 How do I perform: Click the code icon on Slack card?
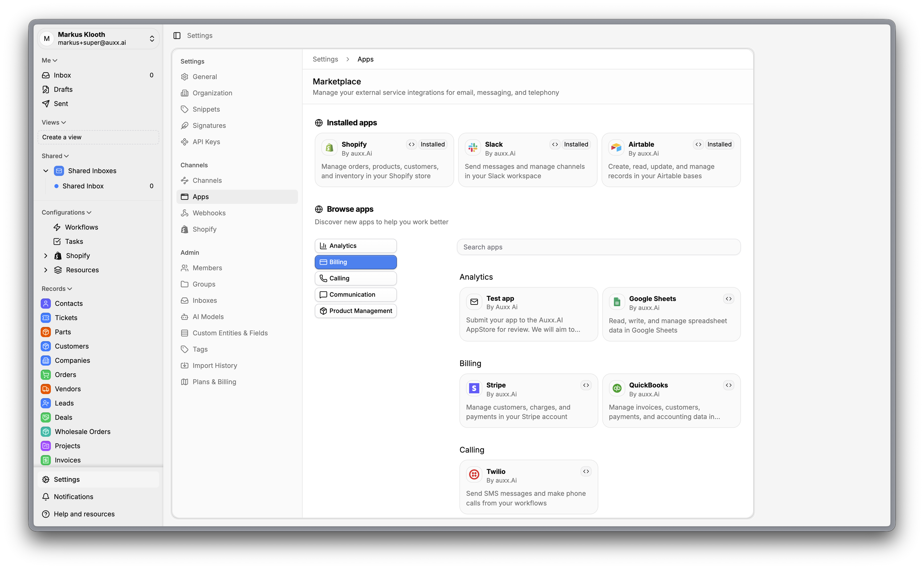(555, 144)
